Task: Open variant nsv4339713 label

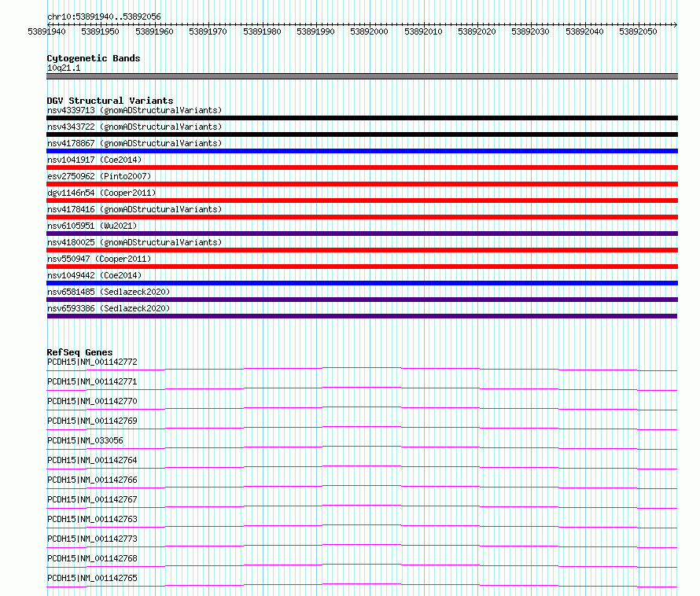Action: [134, 110]
